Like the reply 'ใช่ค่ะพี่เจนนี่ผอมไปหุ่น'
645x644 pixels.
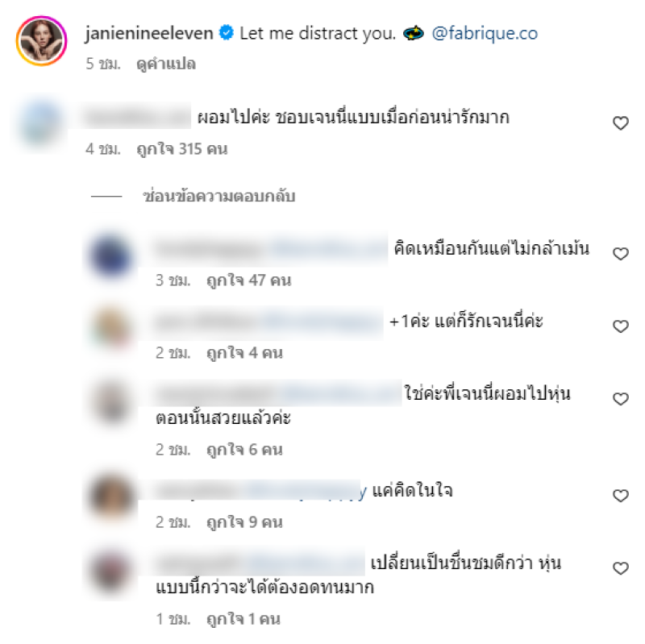pos(620,398)
